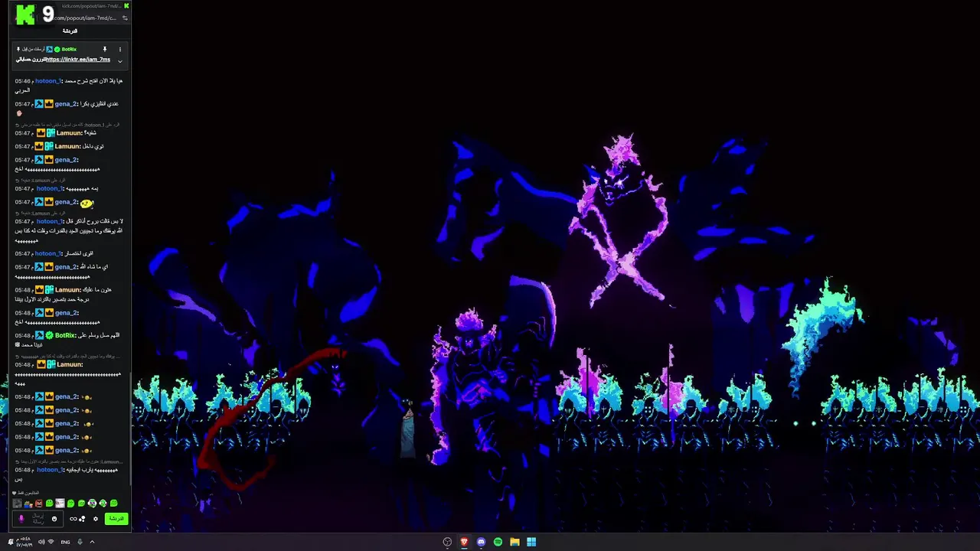980x551 pixels.
Task: Open the linktr.ee/iam_7ms link
Action: pyautogui.click(x=78, y=60)
